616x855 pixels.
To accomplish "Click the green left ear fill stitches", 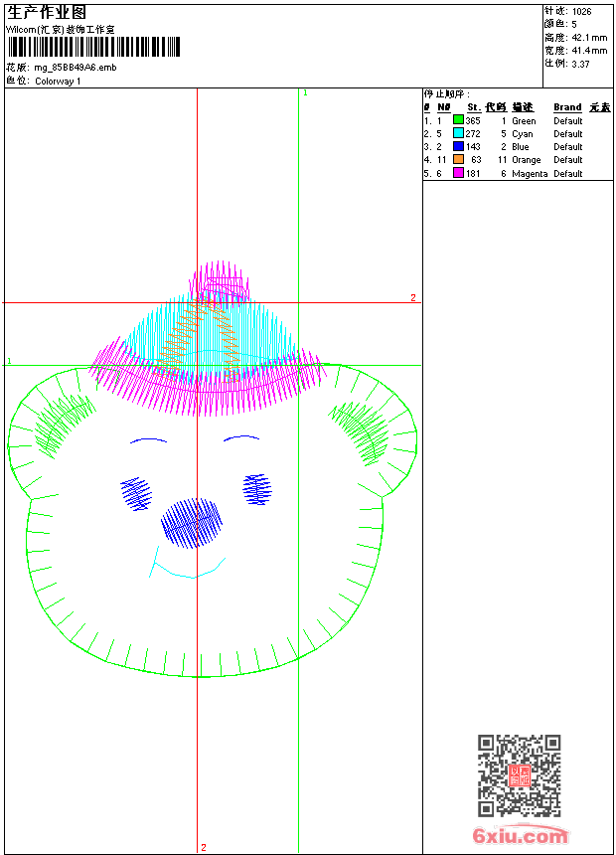I will point(64,426).
